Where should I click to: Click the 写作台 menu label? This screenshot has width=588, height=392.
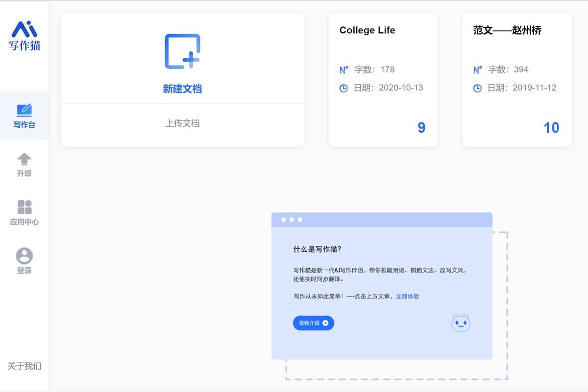pos(24,125)
